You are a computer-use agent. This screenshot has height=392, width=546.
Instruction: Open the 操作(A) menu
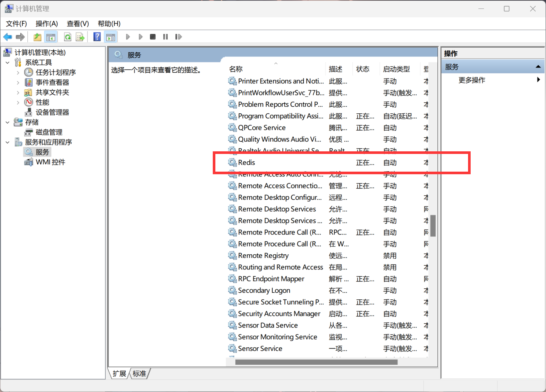point(47,24)
